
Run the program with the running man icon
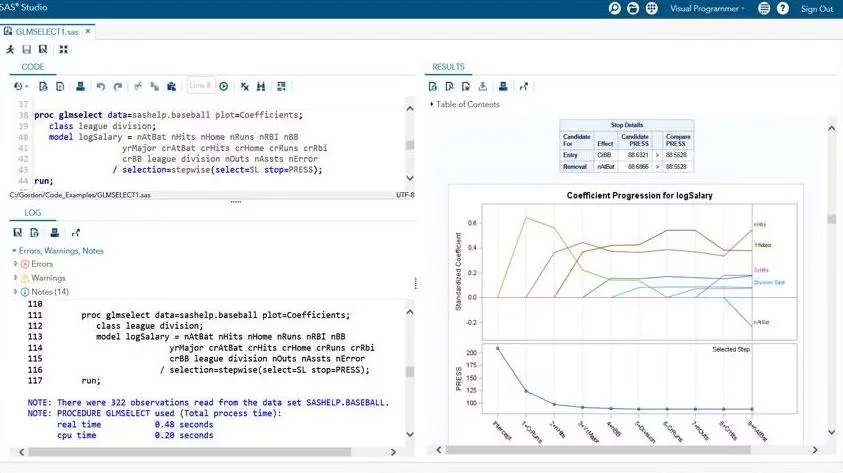point(11,49)
